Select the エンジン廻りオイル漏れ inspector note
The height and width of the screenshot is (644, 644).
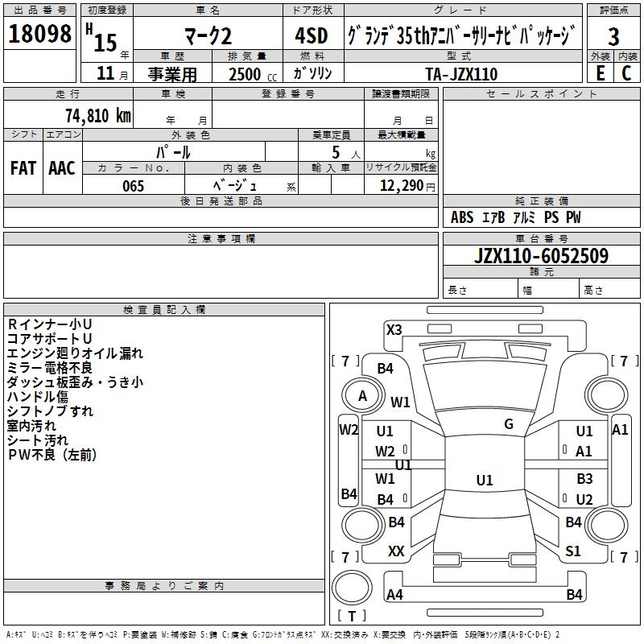(x=75, y=353)
